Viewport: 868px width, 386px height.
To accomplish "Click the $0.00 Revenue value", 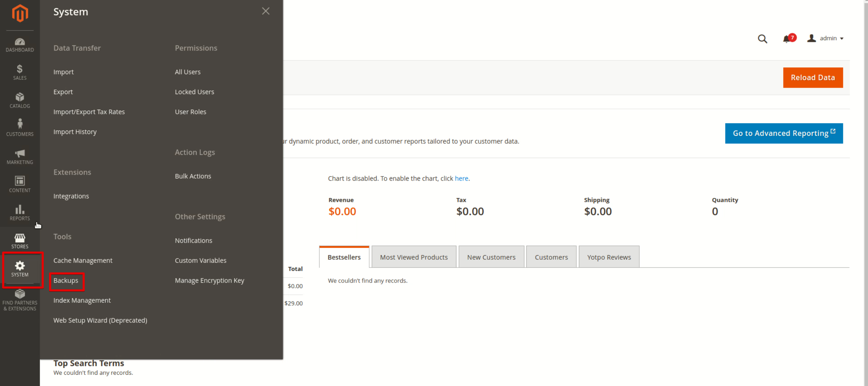I will tap(342, 211).
